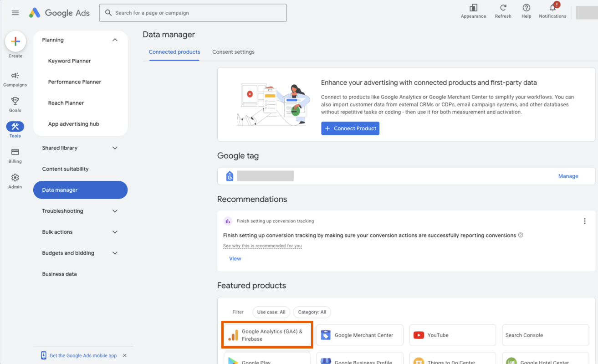Image resolution: width=598 pixels, height=364 pixels.
Task: Open Keyword Planner
Action: [69, 61]
